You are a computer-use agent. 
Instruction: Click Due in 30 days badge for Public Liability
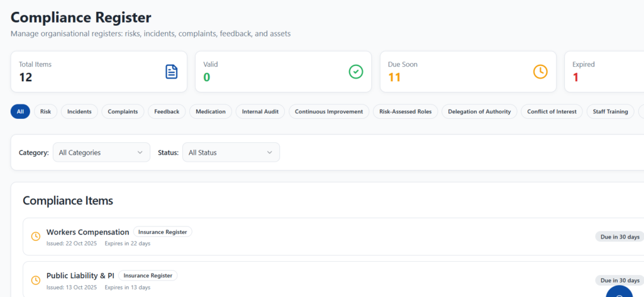619,280
